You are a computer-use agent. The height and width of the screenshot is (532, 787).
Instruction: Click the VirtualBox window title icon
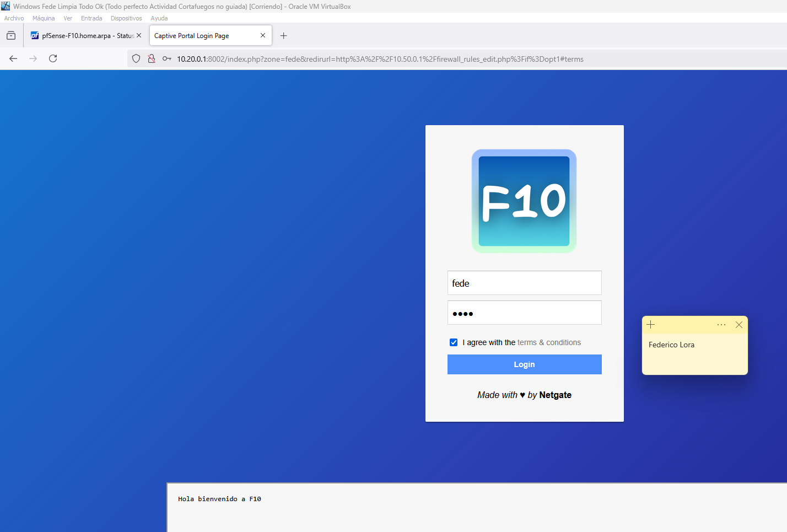tap(6, 6)
